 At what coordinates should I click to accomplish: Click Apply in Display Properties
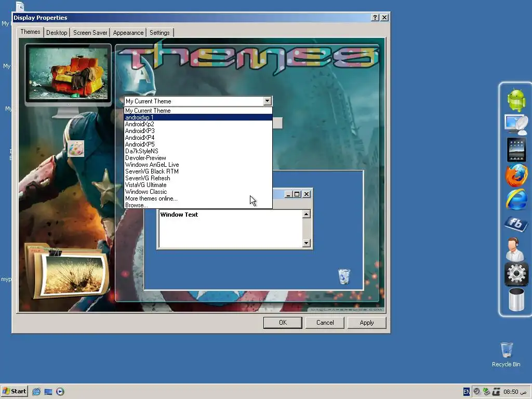pos(367,323)
